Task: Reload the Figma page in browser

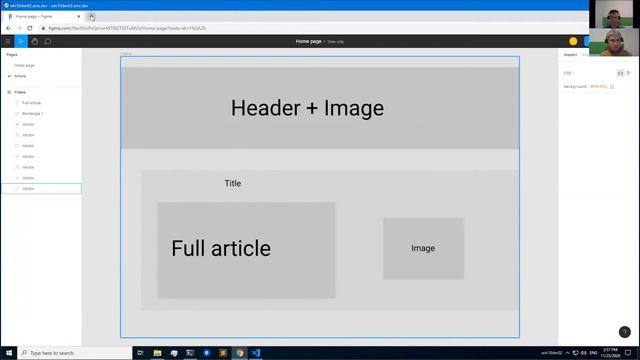Action: point(30,28)
